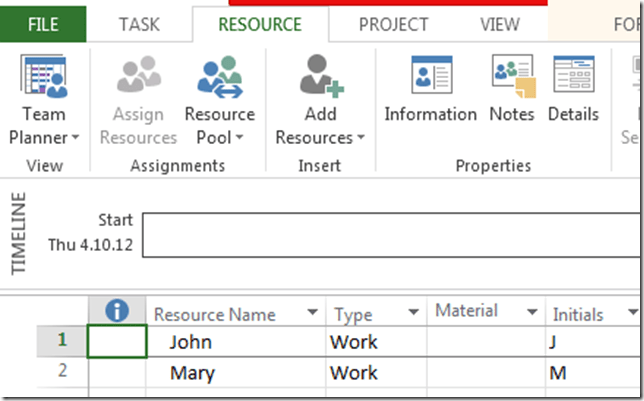Screen dimensions: 644x401
Task: Select the John resource name cell
Action: click(237, 342)
